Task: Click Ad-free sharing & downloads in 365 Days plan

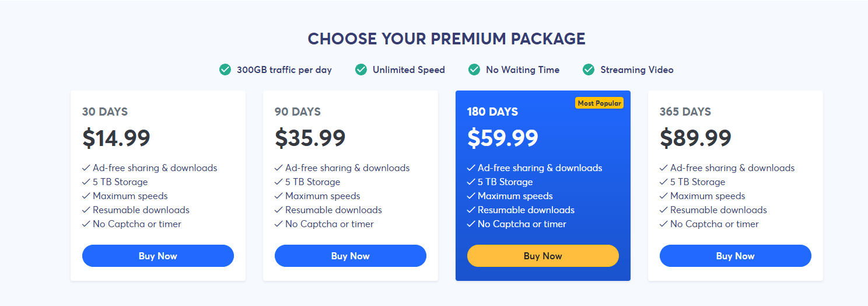Action: pos(732,168)
